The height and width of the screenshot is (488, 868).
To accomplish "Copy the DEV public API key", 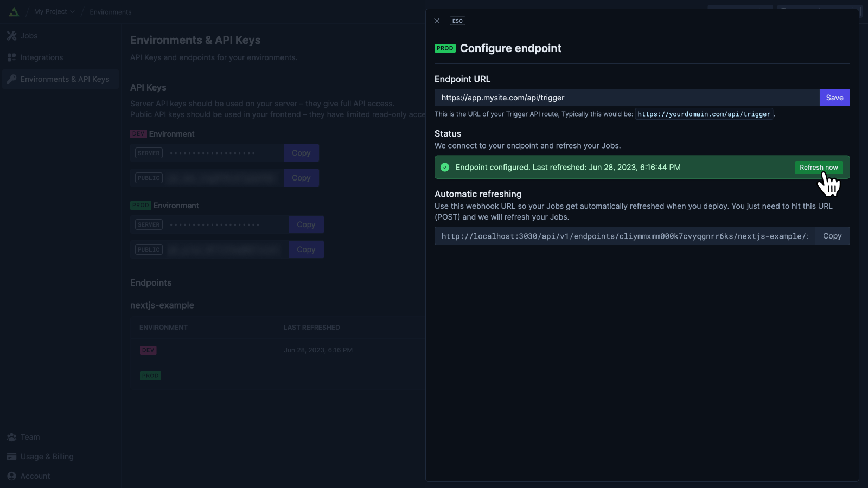I will (x=301, y=178).
